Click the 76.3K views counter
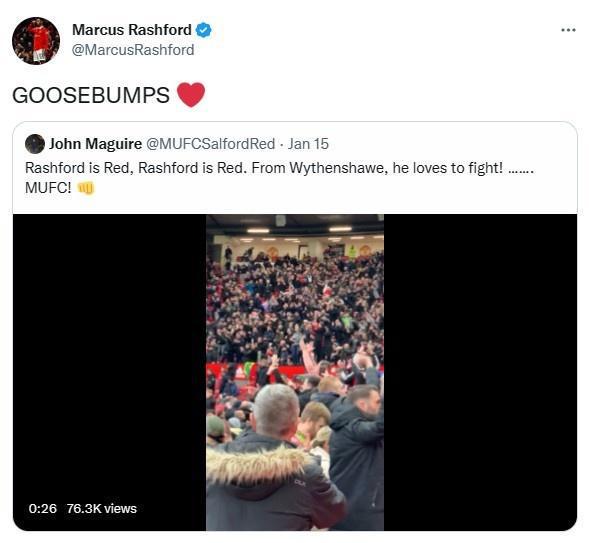 [x=102, y=508]
